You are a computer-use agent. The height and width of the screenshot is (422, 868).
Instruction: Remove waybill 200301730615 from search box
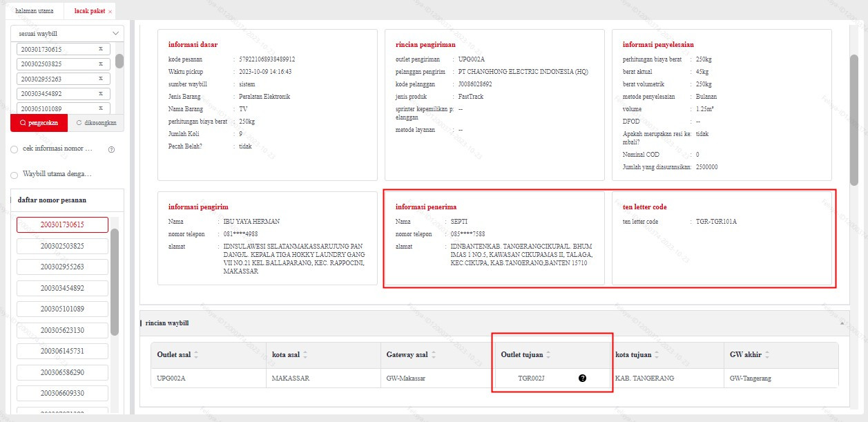pyautogui.click(x=100, y=49)
